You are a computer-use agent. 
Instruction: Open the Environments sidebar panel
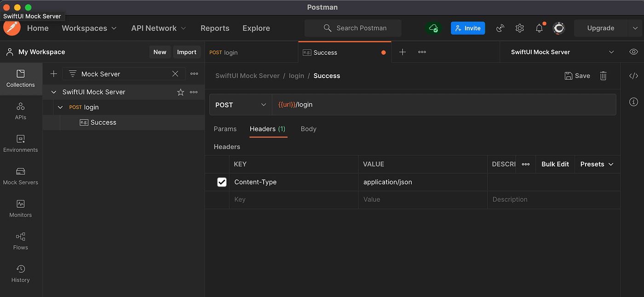click(x=21, y=144)
